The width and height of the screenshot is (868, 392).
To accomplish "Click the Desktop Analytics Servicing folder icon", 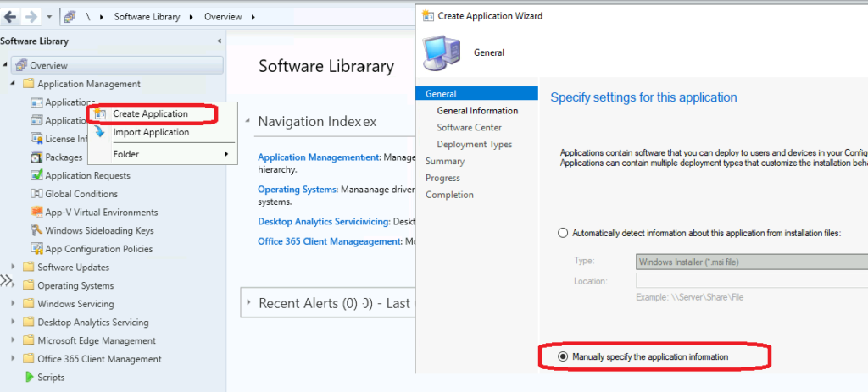I will (x=29, y=322).
